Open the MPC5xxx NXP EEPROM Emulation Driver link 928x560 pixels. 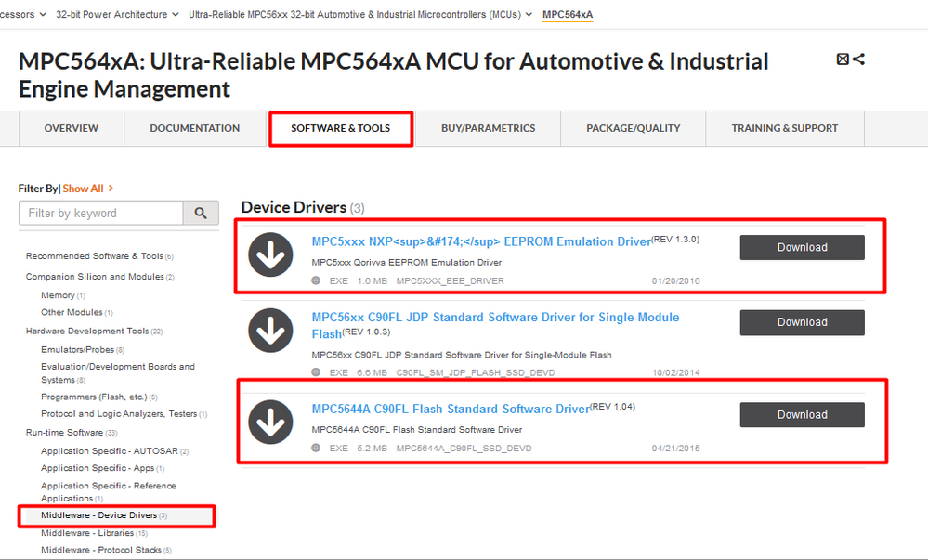click(x=481, y=241)
